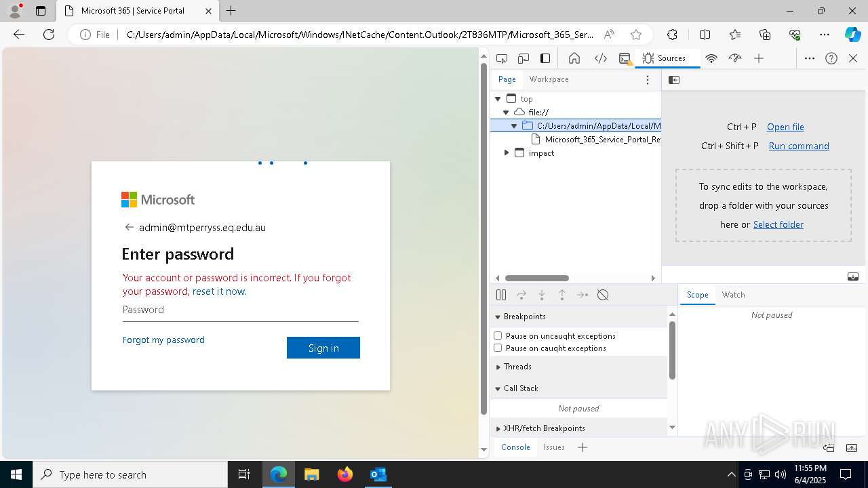This screenshot has height=488, width=868.
Task: Expand the impact frame node
Action: click(506, 153)
